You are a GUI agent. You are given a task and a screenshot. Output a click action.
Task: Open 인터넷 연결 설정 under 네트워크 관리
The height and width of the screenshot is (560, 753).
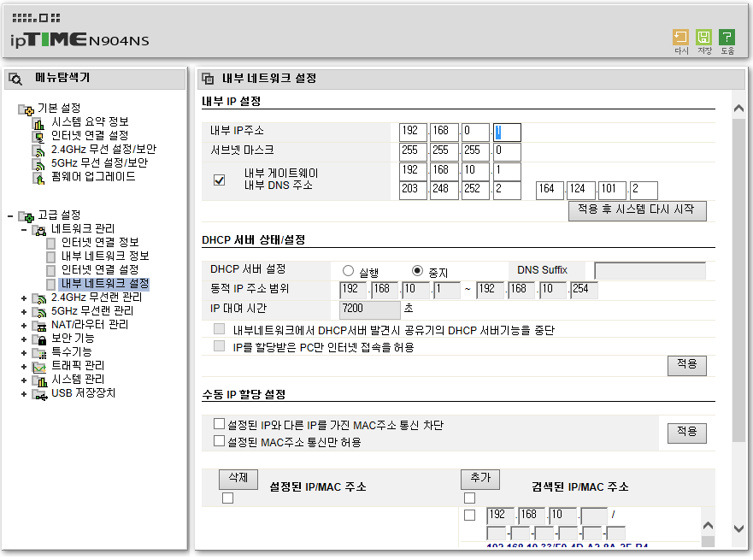tap(100, 270)
